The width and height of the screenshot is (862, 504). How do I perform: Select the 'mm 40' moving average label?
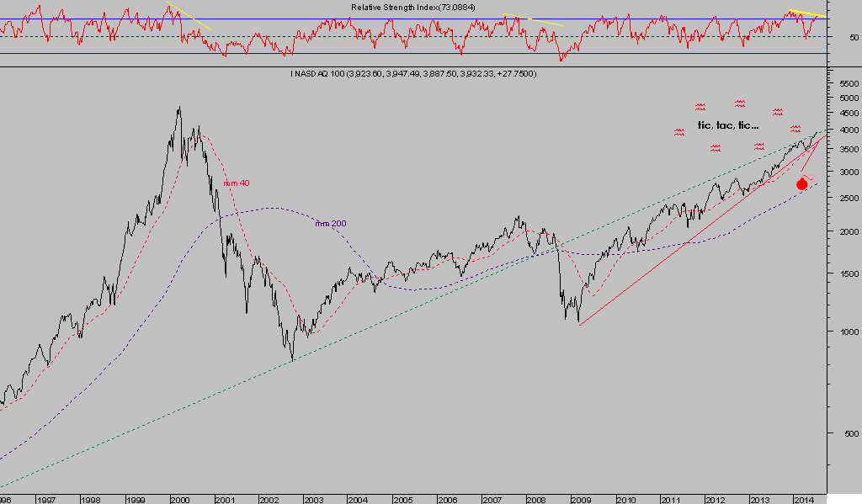click(x=236, y=183)
